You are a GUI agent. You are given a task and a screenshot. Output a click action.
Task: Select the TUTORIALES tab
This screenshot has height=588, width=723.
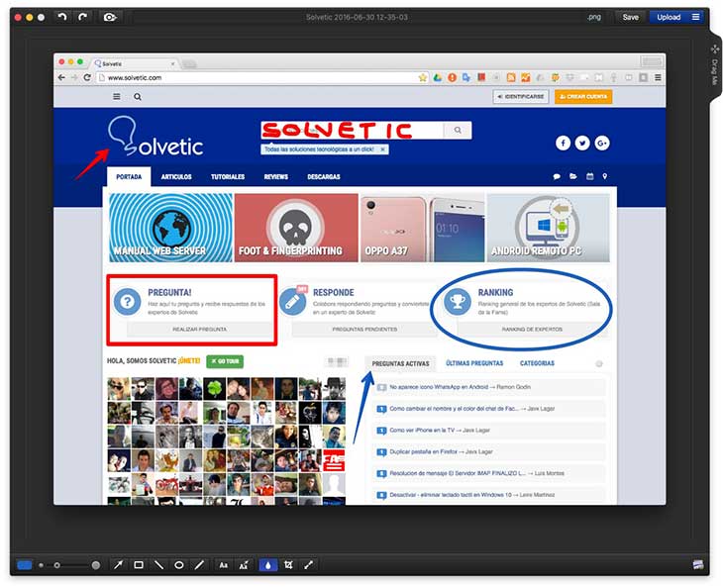[x=228, y=177]
